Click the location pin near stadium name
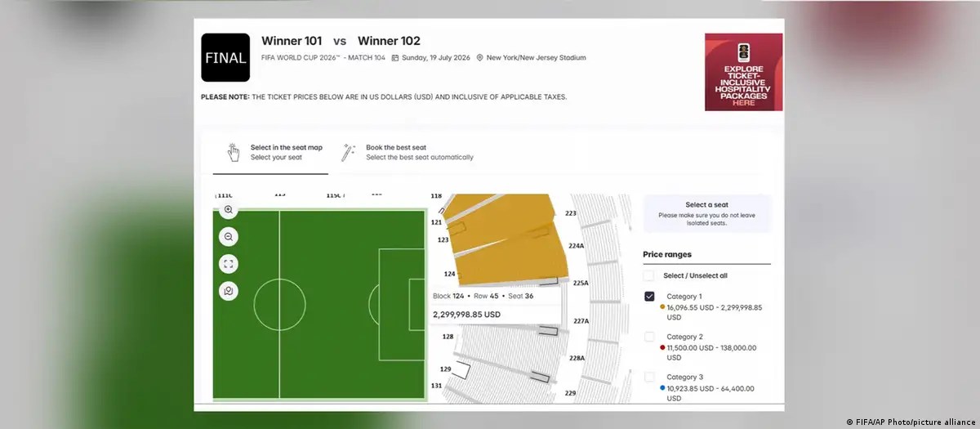This screenshot has width=980, height=429. coord(480,58)
